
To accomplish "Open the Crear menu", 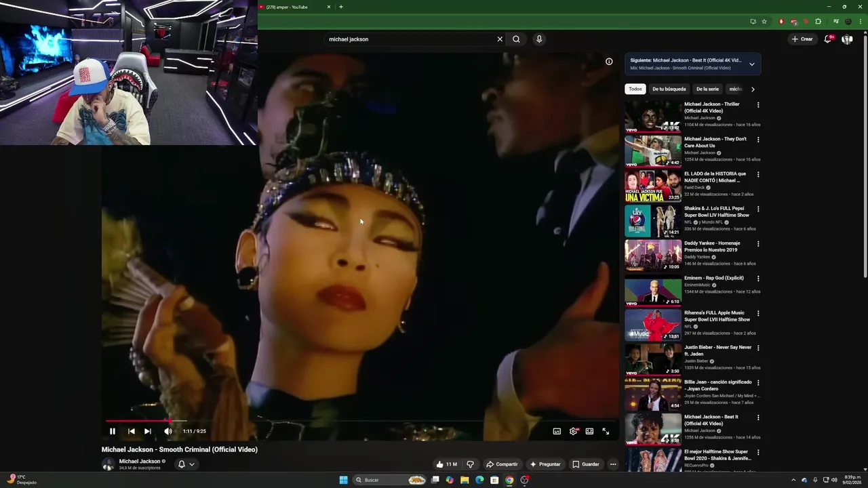I will click(802, 39).
